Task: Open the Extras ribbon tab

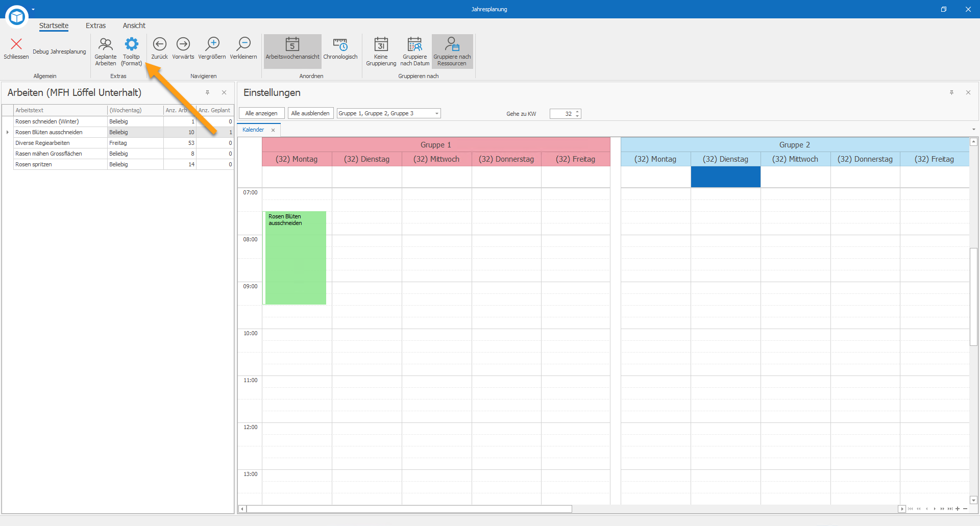Action: (x=95, y=26)
